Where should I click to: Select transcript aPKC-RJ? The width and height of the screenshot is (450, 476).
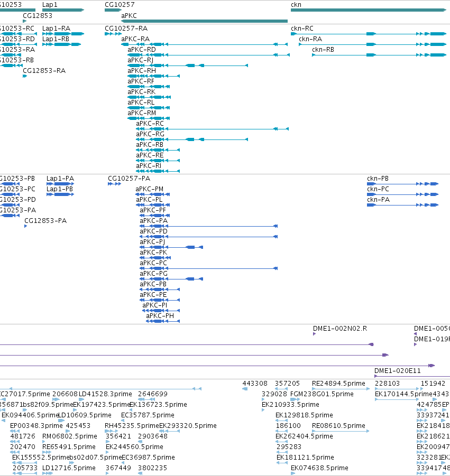pos(140,60)
